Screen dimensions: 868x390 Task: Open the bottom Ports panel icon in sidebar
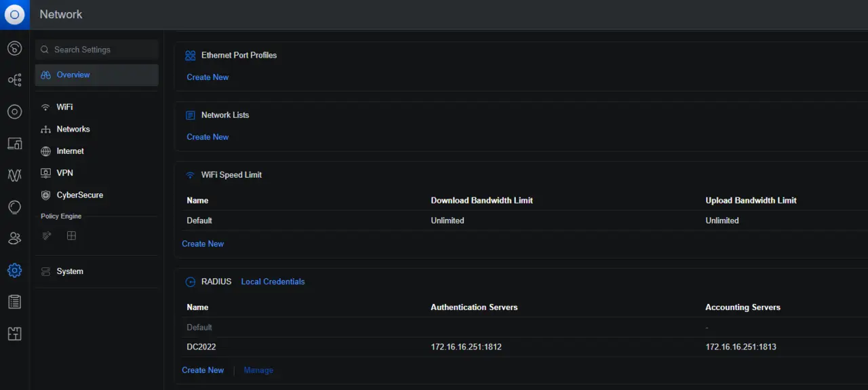click(14, 334)
